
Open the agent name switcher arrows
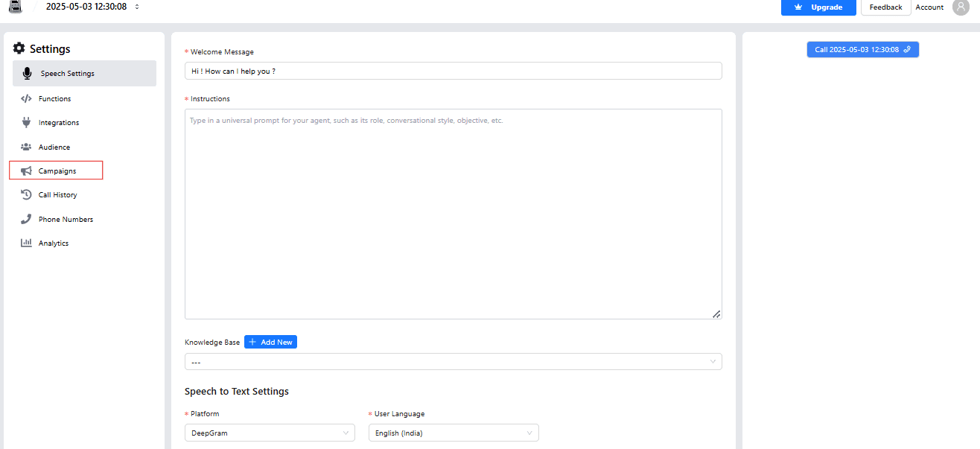tap(137, 7)
